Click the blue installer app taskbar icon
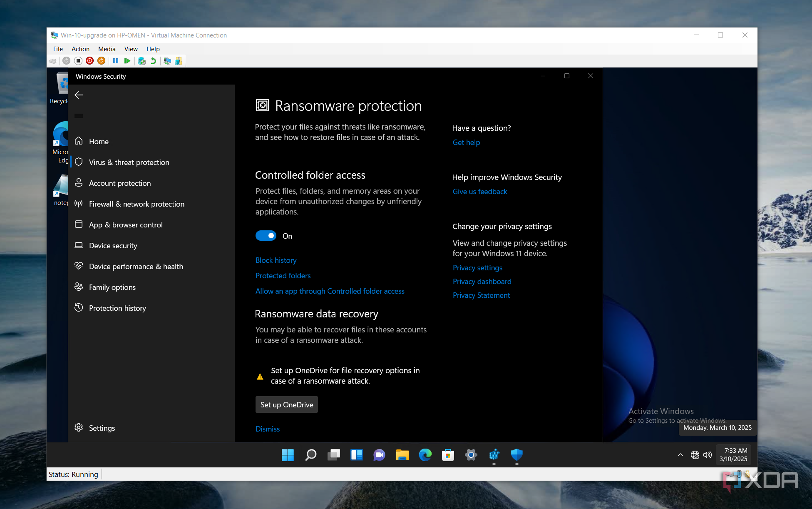 (494, 455)
